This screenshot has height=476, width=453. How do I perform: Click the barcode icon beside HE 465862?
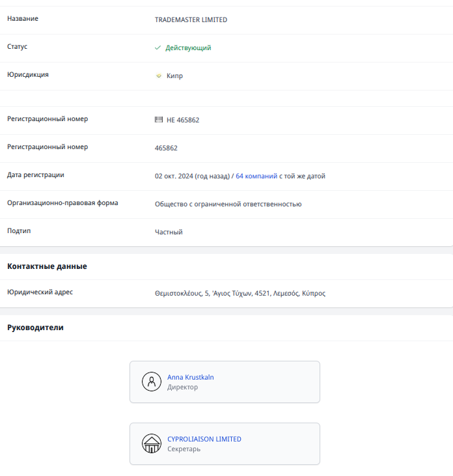[159, 120]
